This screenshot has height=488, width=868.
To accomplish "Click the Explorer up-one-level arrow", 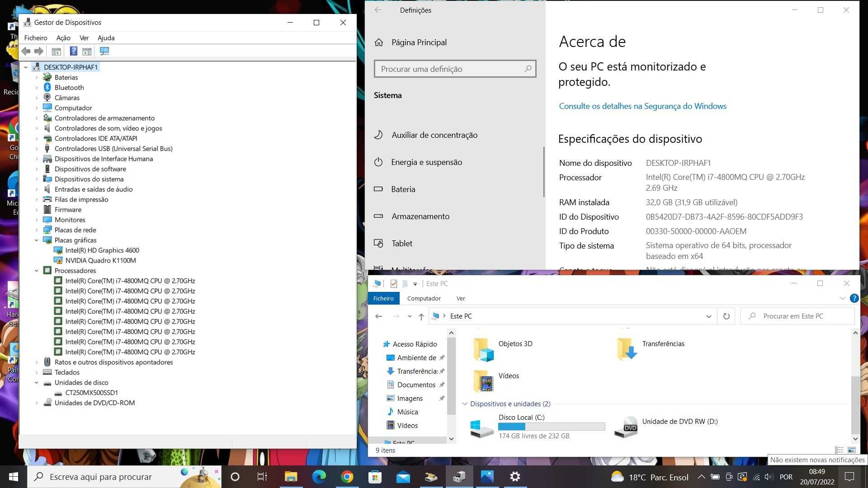I will pyautogui.click(x=421, y=316).
